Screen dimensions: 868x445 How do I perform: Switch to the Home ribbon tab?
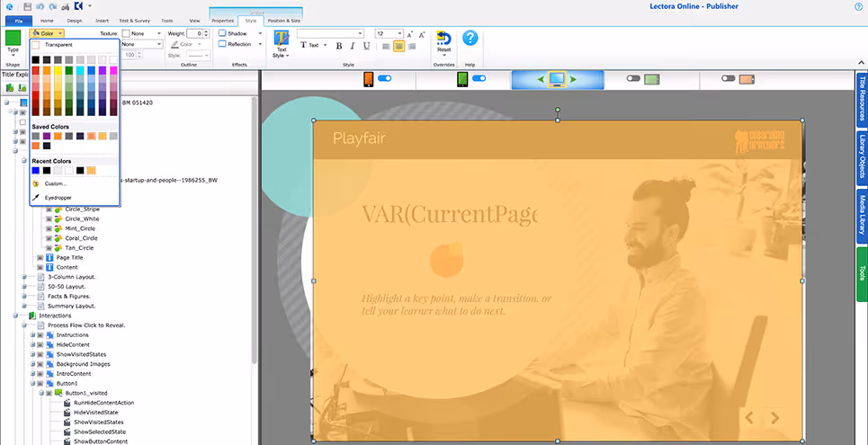[47, 21]
